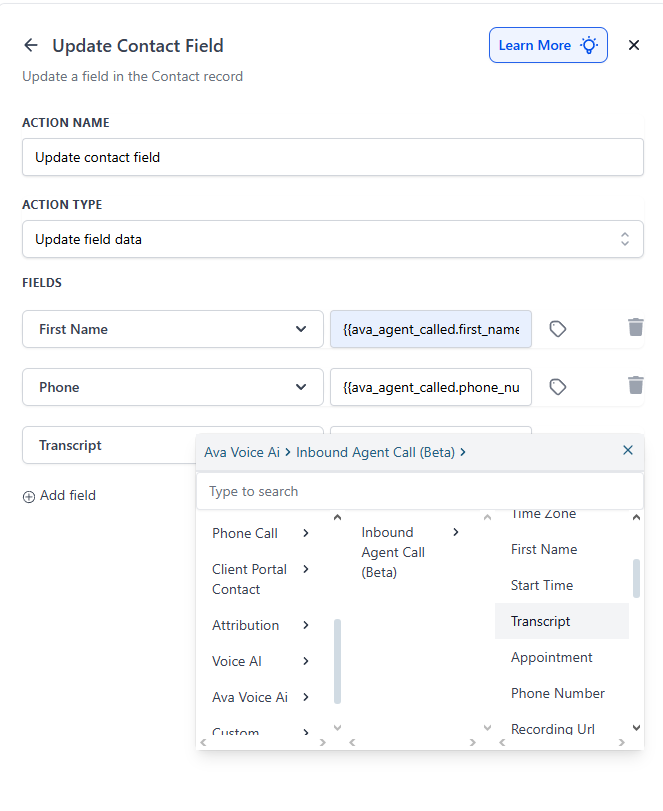Viewport: 663px width, 811px height.
Task: Open the First Name field dropdown
Action: click(173, 329)
